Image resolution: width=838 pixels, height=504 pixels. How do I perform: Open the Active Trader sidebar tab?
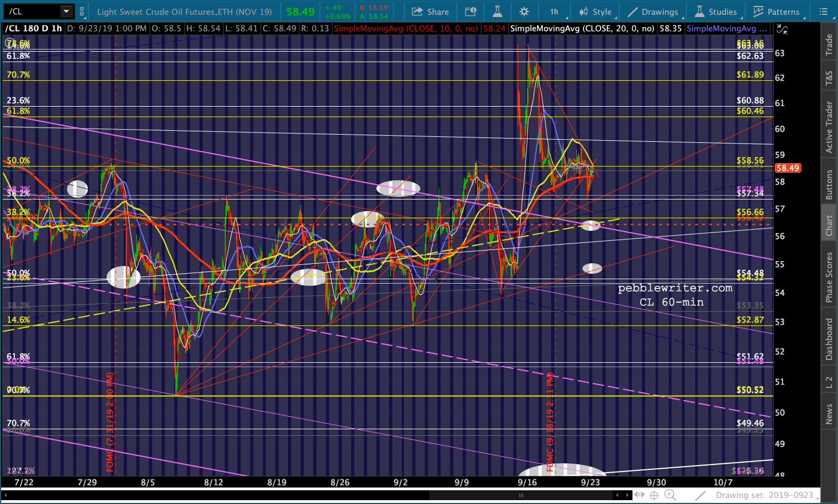[829, 126]
